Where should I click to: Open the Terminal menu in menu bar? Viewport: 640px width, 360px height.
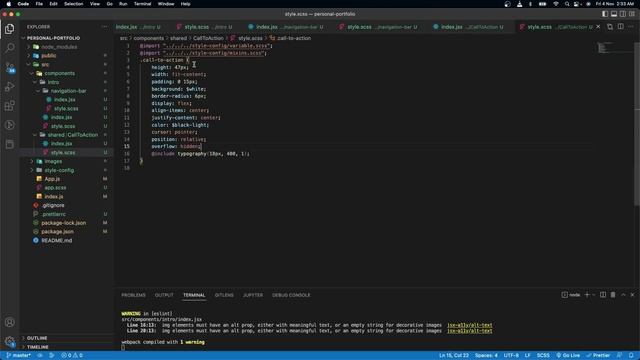(142, 4)
